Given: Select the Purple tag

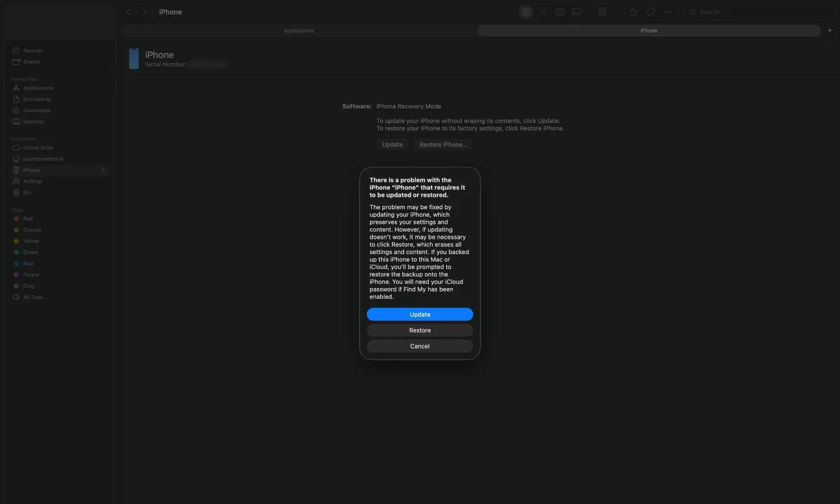Looking at the screenshot, I should click(x=59, y=275).
